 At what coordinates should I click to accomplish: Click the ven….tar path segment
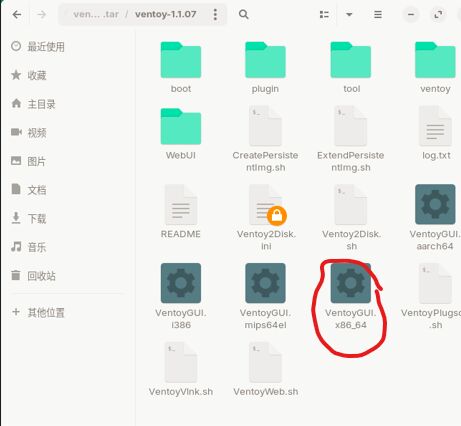[96, 14]
